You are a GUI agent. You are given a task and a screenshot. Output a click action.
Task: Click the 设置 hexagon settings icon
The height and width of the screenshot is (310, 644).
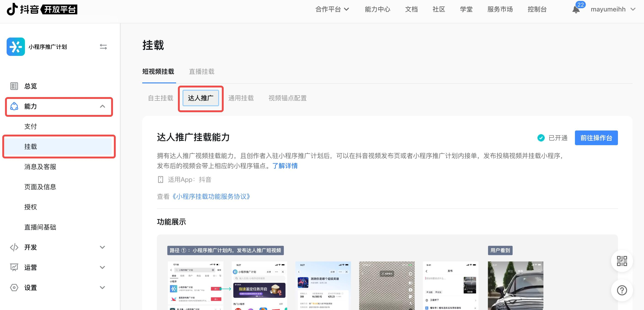pyautogui.click(x=14, y=288)
